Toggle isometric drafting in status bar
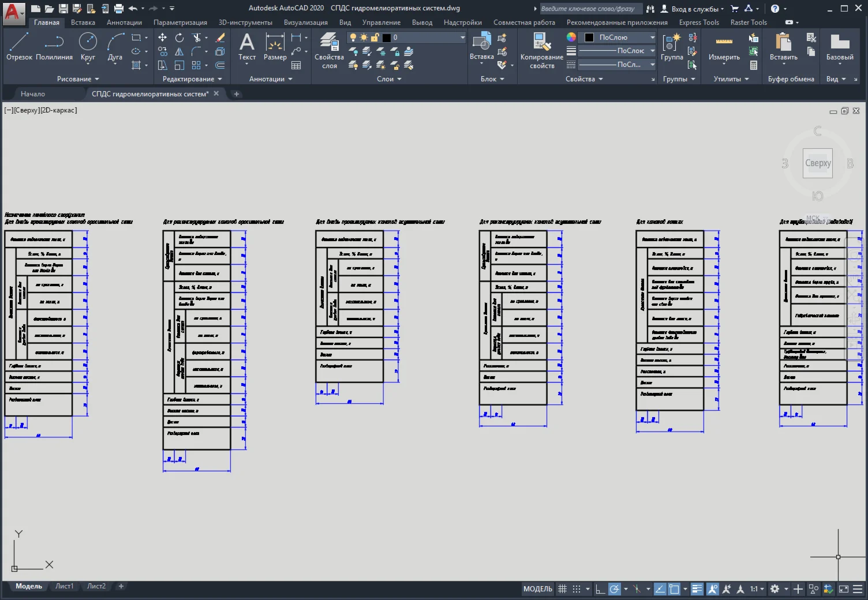Image resolution: width=868 pixels, height=600 pixels. pos(637,589)
